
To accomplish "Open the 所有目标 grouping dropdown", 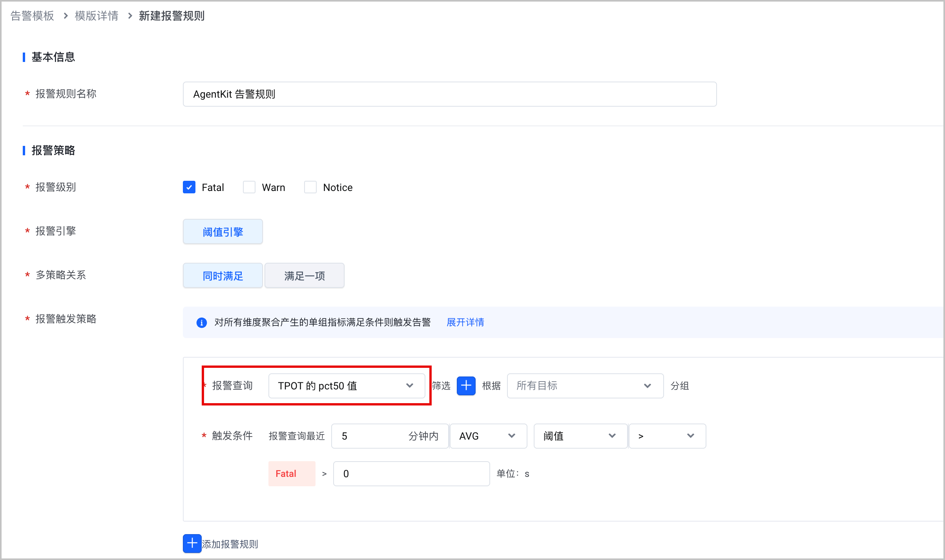I will (585, 386).
